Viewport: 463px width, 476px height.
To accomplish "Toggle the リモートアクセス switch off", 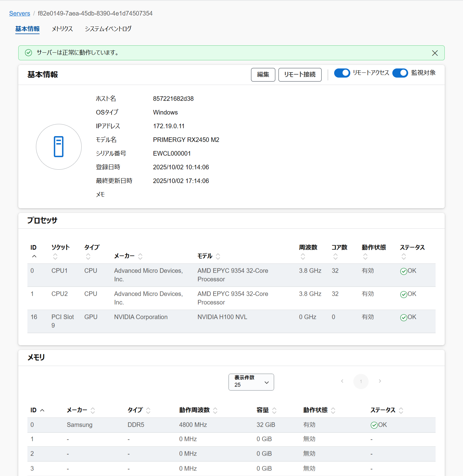I will [342, 73].
